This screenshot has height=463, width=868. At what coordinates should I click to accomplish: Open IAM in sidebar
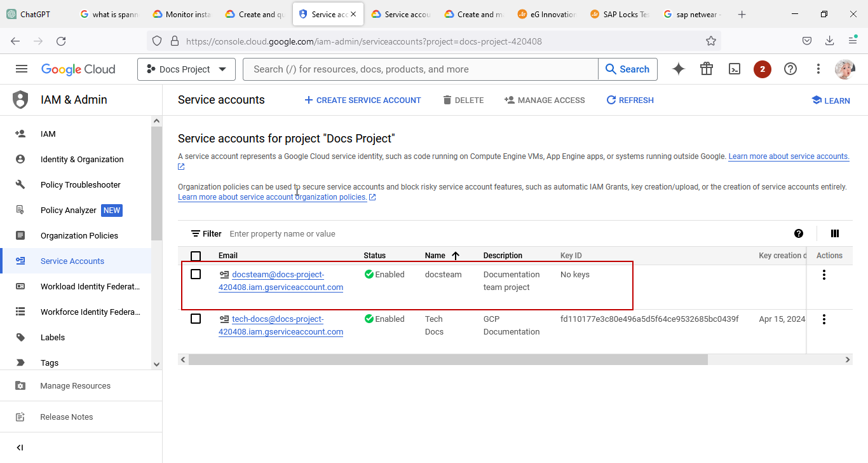pyautogui.click(x=76, y=134)
